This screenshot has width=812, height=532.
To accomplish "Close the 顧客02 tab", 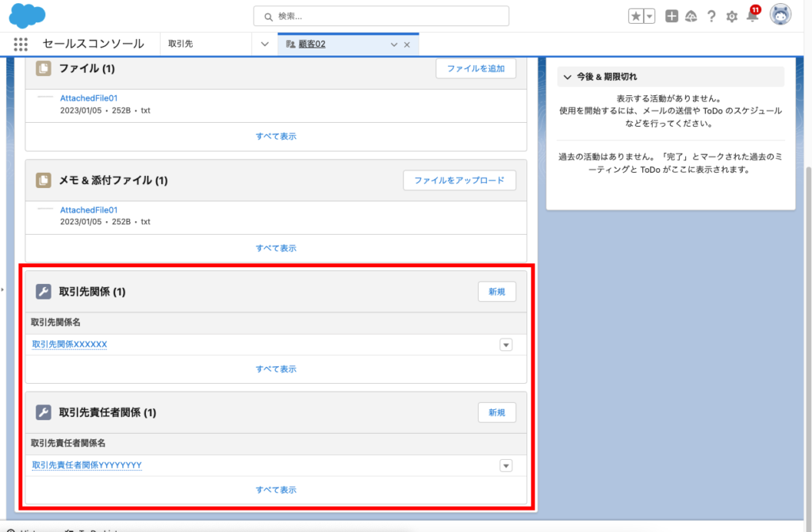I will tap(407, 44).
